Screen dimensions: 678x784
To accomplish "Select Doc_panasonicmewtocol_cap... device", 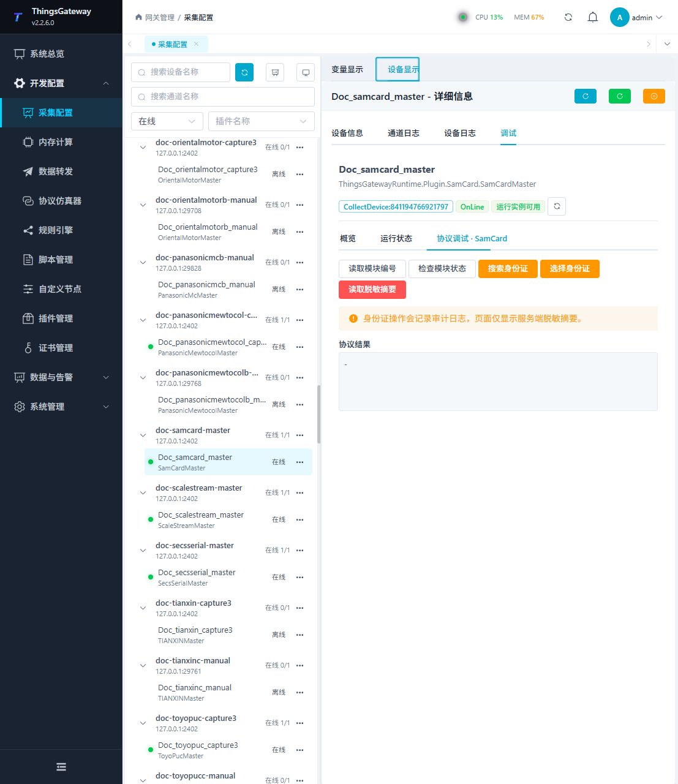I will click(x=228, y=347).
